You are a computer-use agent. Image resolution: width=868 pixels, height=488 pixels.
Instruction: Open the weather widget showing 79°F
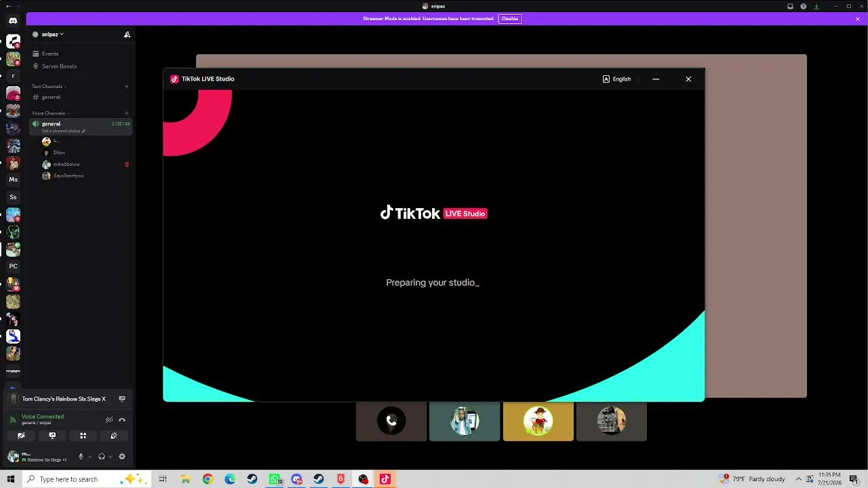point(753,479)
